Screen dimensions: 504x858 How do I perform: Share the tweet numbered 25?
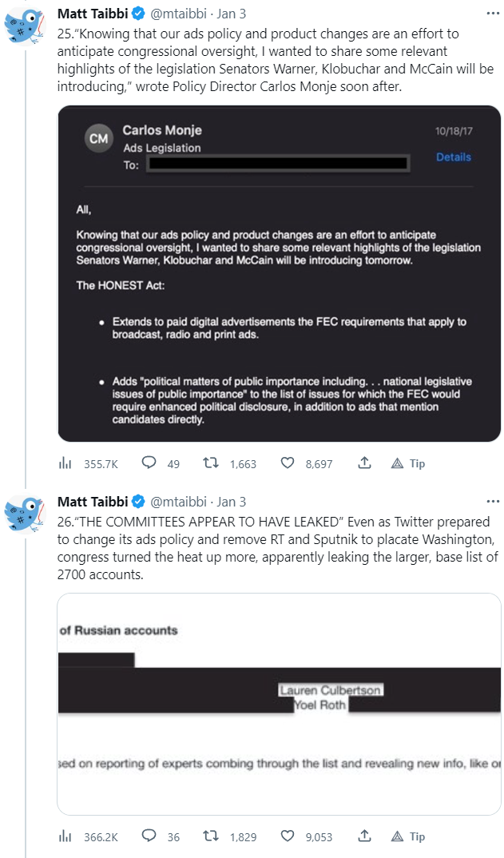point(364,463)
